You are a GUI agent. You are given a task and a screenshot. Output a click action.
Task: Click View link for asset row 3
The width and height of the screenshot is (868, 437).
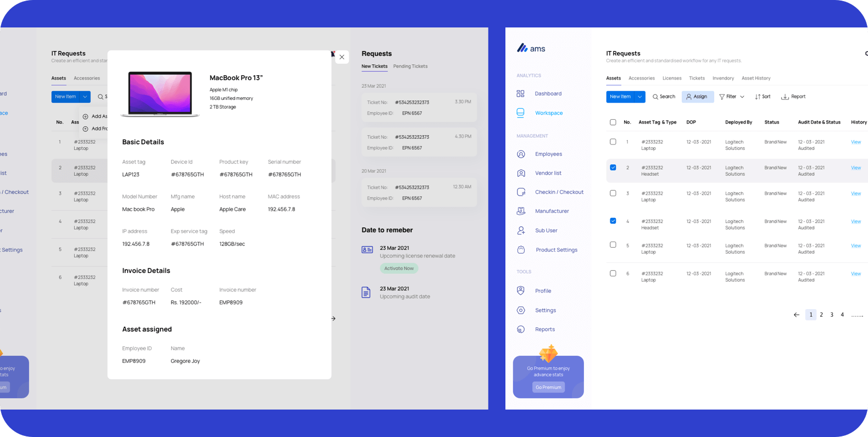[855, 194]
